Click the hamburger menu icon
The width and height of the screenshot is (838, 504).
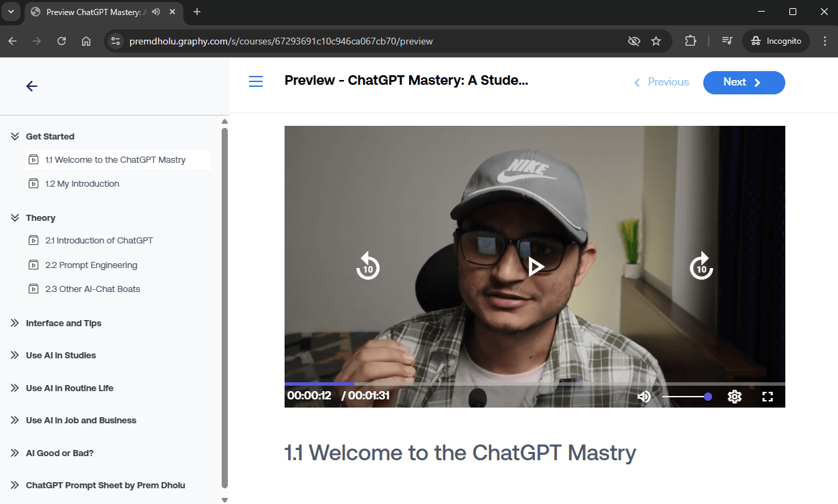pos(256,82)
